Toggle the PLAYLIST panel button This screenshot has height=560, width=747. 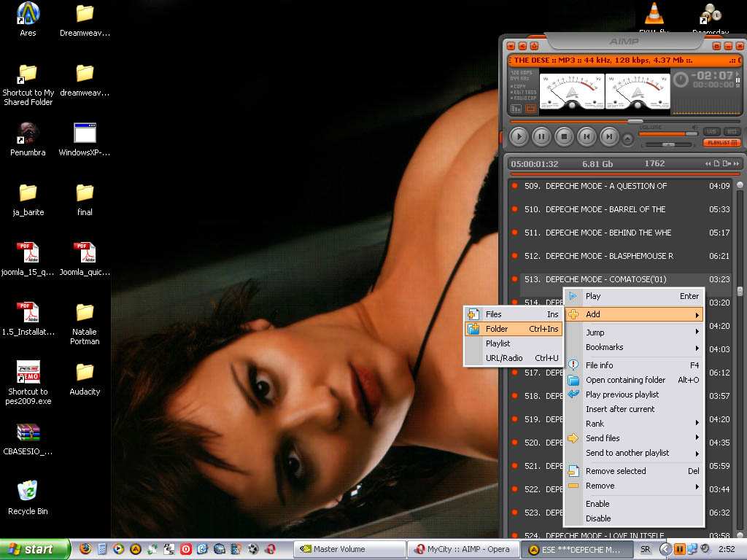coord(722,143)
